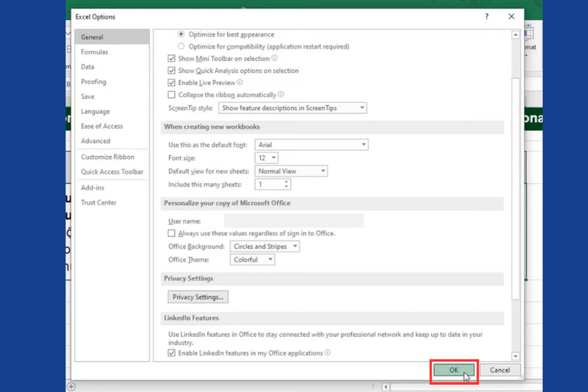Open Default view for new sheets dropdown
The height and width of the screenshot is (392, 588).
291,171
